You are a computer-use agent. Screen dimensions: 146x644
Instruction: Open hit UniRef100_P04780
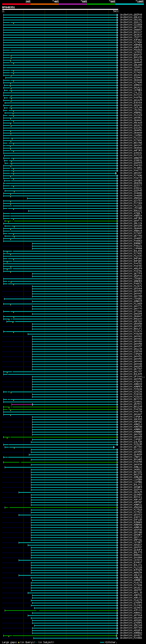point(131,266)
